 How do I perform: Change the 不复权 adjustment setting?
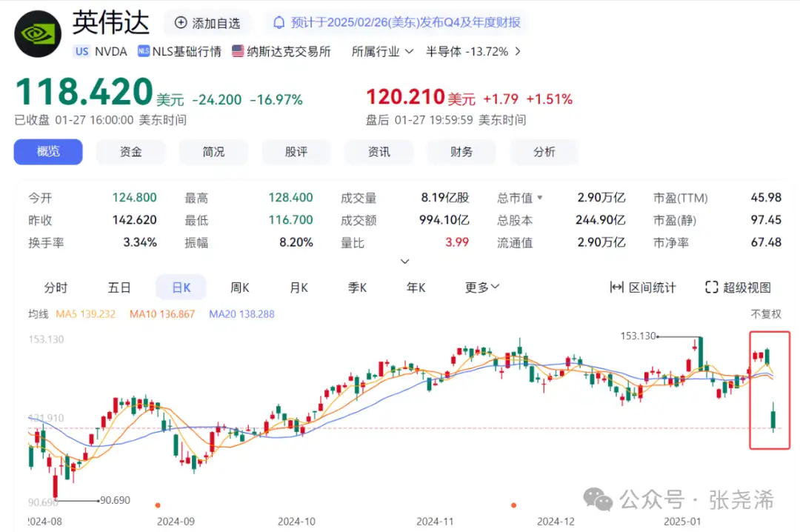[766, 314]
